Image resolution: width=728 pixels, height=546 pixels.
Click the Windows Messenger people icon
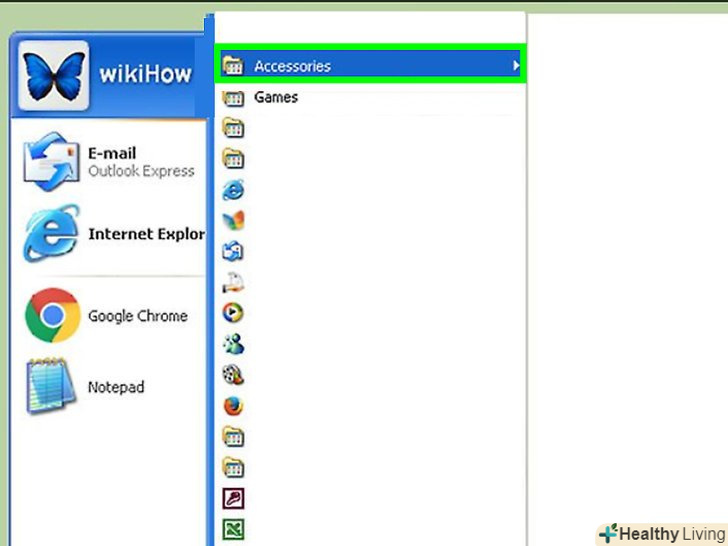pos(233,344)
